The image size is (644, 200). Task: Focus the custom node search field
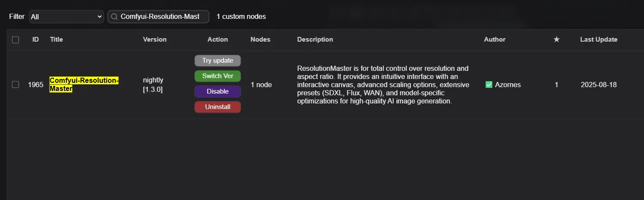tap(160, 17)
